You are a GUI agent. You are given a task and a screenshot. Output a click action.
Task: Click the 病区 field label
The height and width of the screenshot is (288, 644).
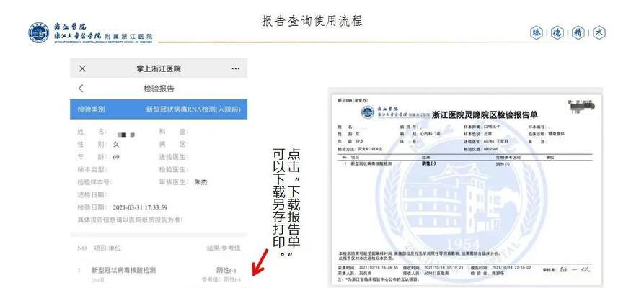tap(173, 145)
